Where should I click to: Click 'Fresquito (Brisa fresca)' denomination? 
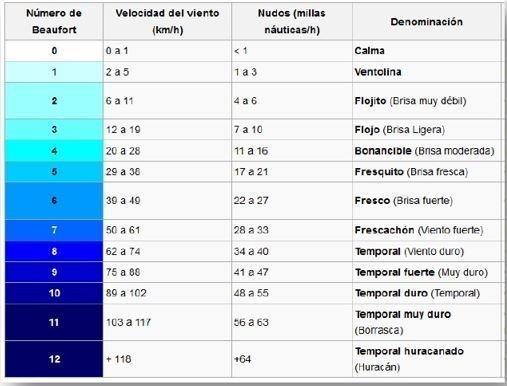pos(411,172)
